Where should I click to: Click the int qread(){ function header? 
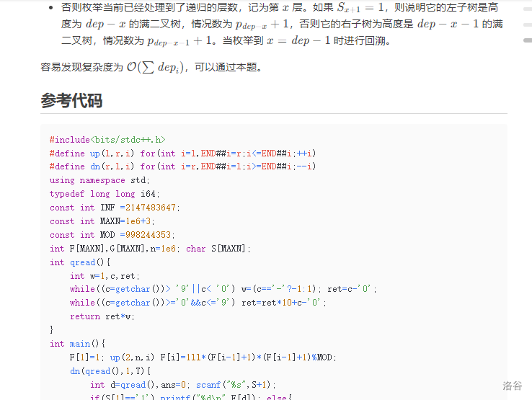pos(80,262)
